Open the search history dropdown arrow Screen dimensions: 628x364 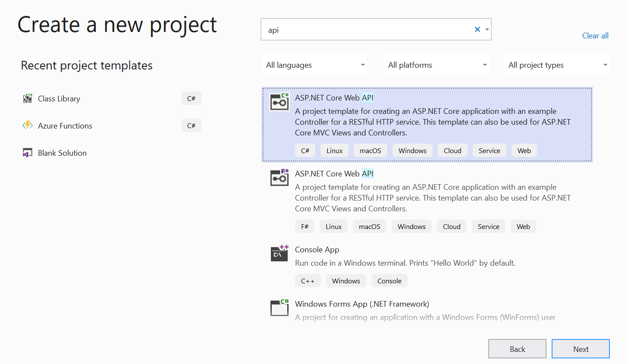click(x=487, y=29)
